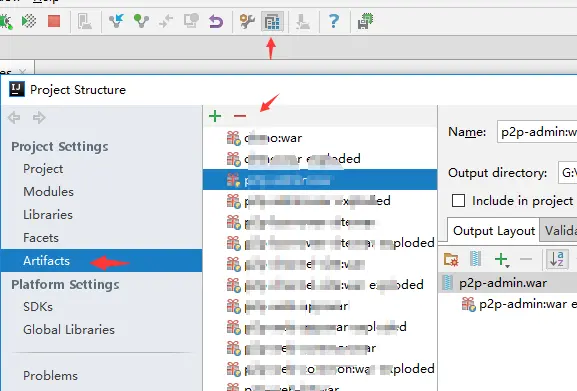Click the back navigation arrow in Project Structure

pos(14,118)
